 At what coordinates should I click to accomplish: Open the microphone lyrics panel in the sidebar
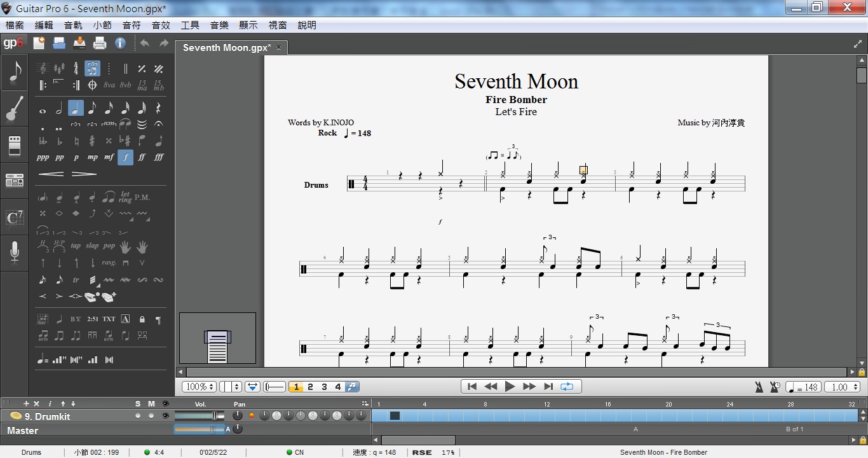click(14, 253)
